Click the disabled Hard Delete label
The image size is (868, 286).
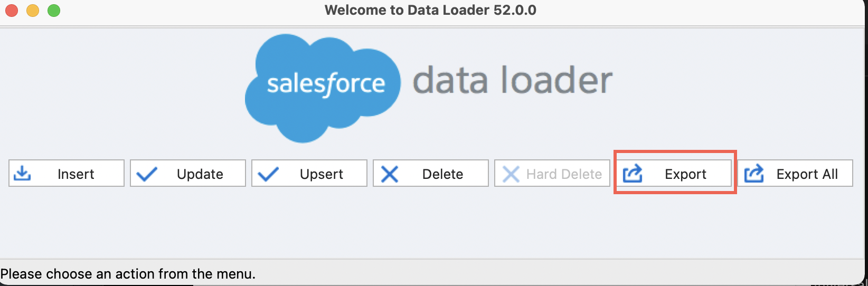click(564, 174)
